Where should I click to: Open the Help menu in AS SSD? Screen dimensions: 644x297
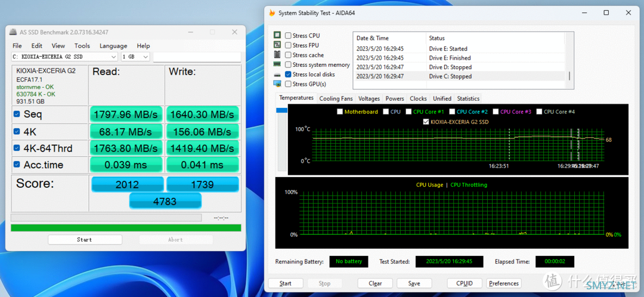tap(143, 45)
